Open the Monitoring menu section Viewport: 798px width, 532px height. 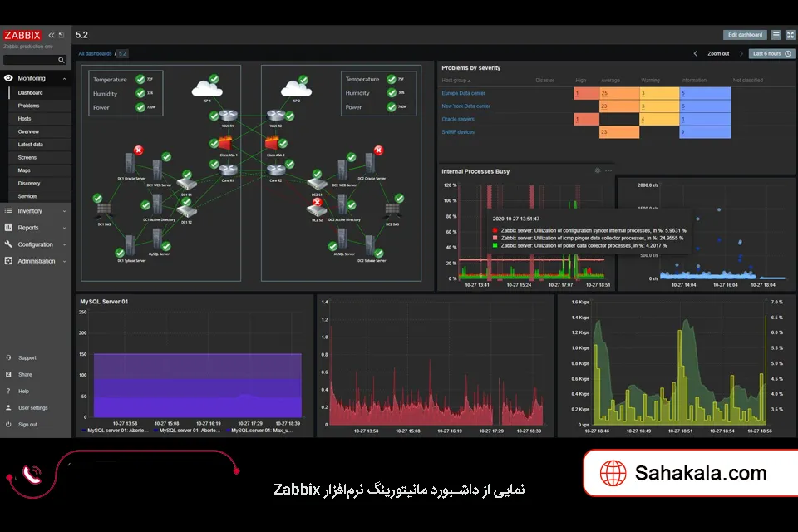coord(32,78)
